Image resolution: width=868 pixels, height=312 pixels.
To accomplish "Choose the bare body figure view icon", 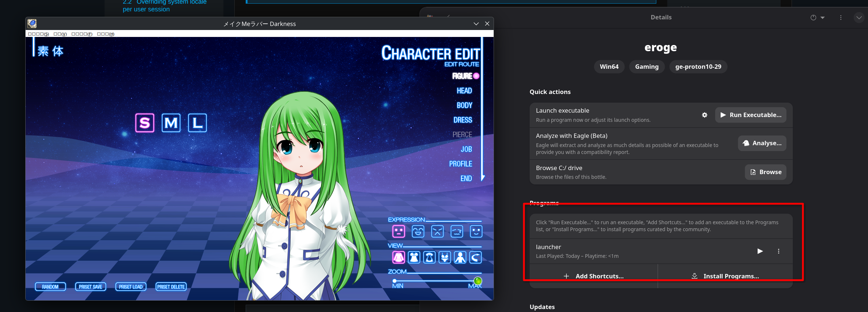I will [x=460, y=258].
